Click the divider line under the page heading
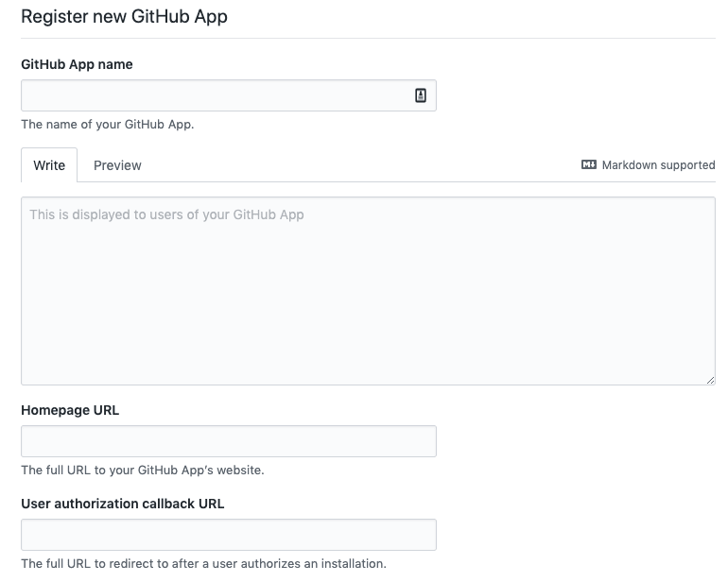 point(368,38)
